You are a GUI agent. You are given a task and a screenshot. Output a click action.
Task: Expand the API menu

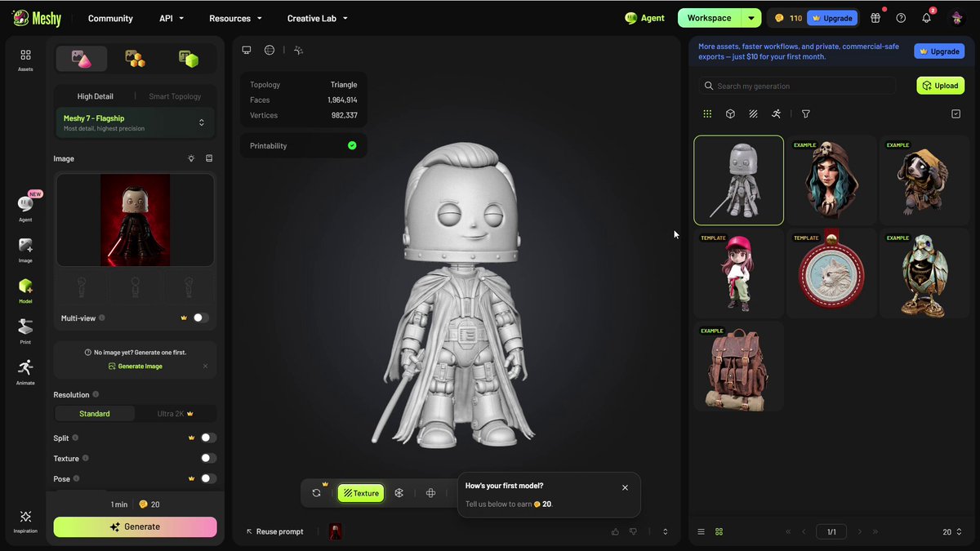tap(171, 18)
